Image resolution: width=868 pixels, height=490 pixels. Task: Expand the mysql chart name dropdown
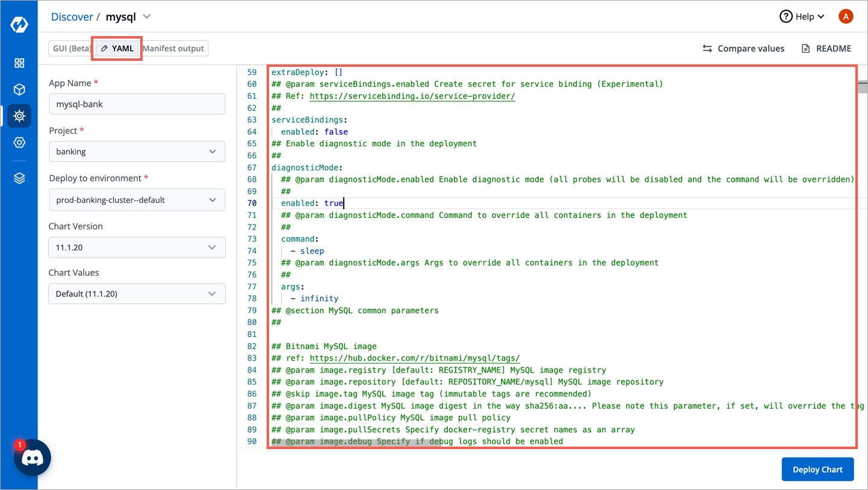click(x=147, y=17)
